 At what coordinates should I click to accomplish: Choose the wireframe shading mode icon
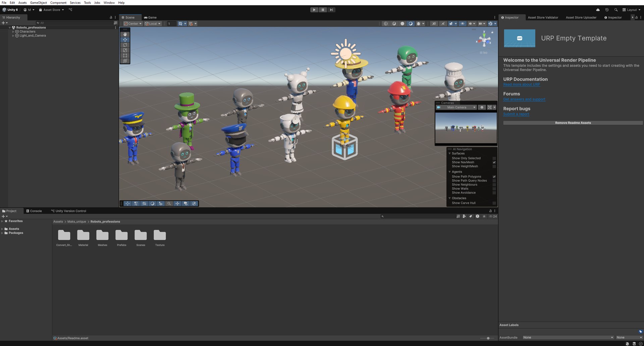pyautogui.click(x=386, y=23)
